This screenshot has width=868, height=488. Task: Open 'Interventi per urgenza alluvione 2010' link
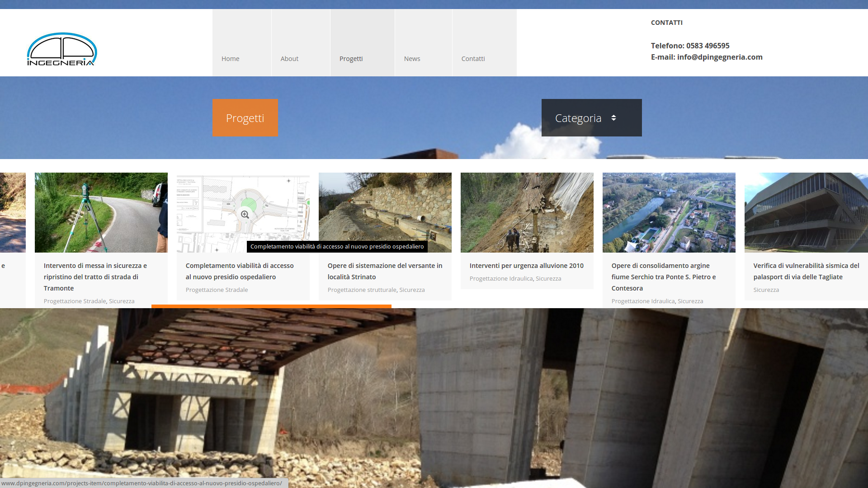coord(526,266)
